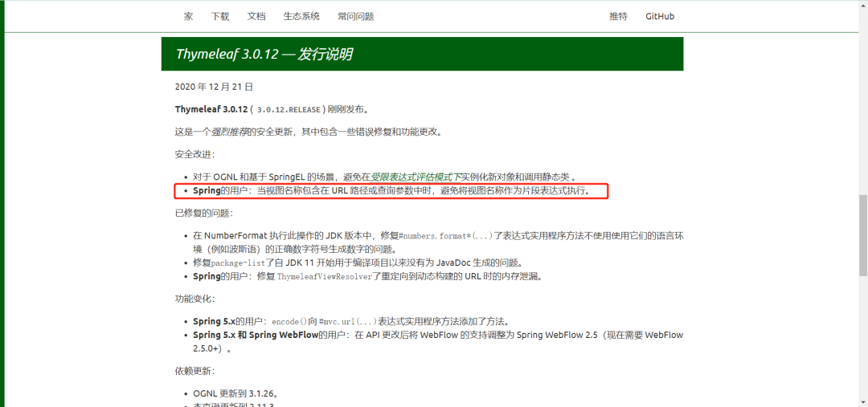
Task: Click the 强烈推荐的安全更新 sentence
Action: click(309, 132)
